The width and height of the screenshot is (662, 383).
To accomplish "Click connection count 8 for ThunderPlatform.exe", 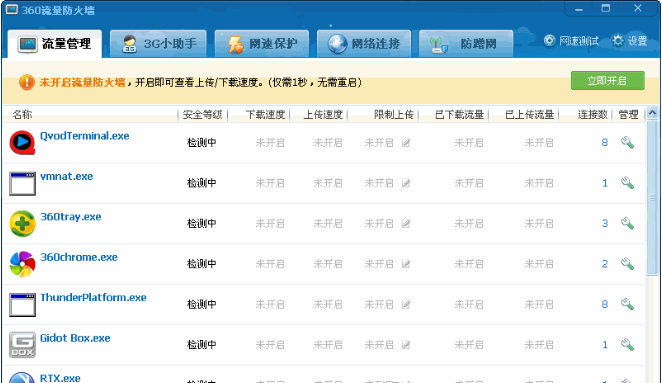I will coord(605,304).
